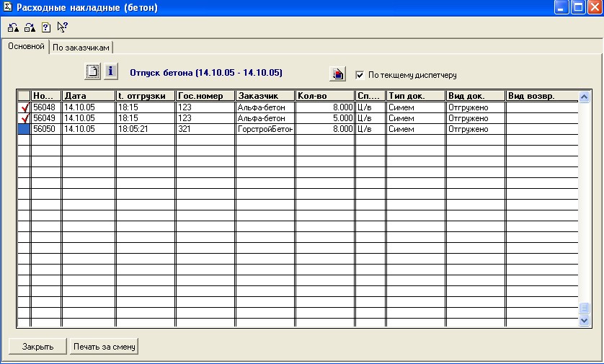This screenshot has height=364, width=604.
Task: Click the 'Кол-во' column header
Action: tap(325, 96)
